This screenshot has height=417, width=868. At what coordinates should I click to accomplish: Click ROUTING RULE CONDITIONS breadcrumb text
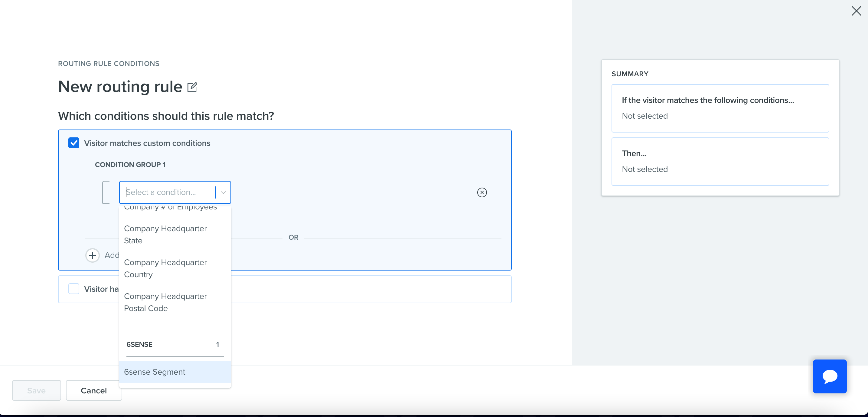[109, 64]
